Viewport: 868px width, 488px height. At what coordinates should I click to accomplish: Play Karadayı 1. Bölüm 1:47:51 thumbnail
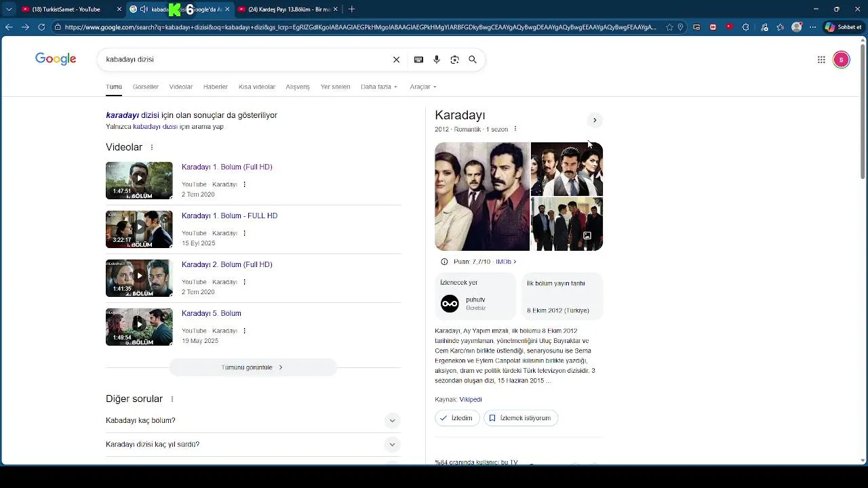(139, 180)
